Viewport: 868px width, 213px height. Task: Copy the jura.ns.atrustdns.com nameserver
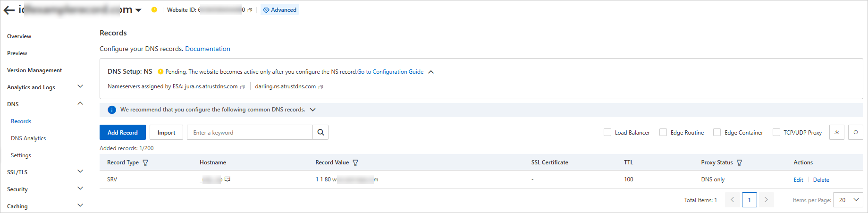pos(243,87)
